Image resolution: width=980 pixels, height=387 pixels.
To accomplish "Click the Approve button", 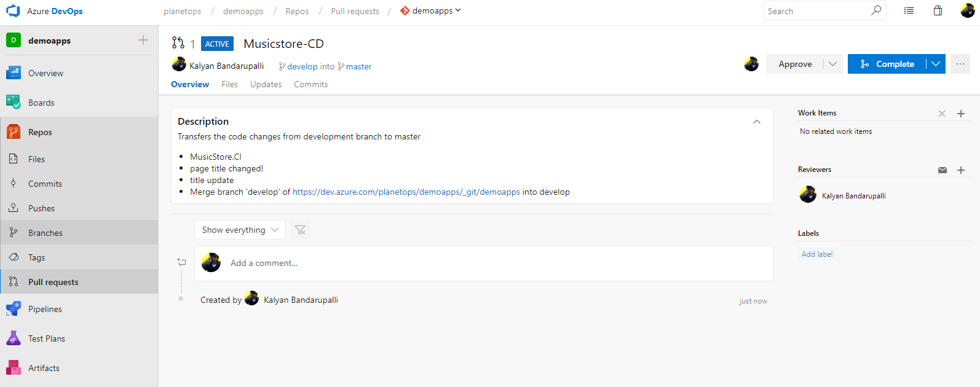I will pos(795,64).
